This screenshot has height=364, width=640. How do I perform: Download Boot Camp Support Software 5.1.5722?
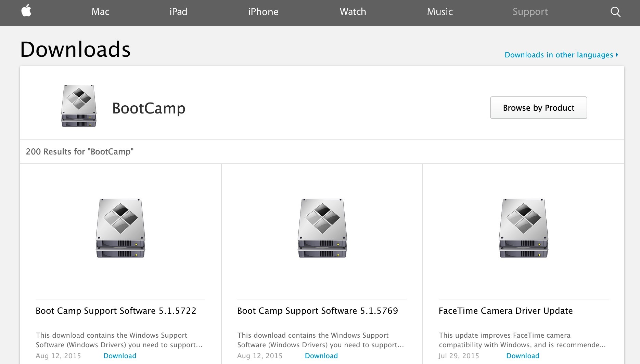(x=120, y=356)
